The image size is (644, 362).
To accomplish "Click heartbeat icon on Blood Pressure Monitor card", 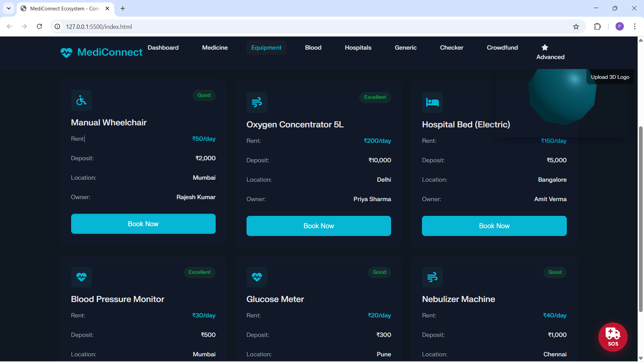I will (x=81, y=277).
